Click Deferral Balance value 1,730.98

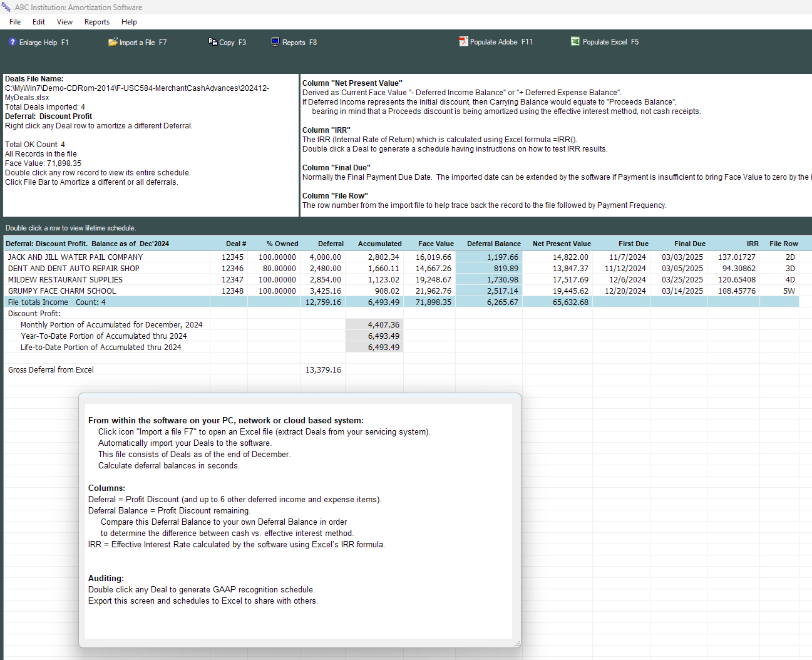click(489, 279)
